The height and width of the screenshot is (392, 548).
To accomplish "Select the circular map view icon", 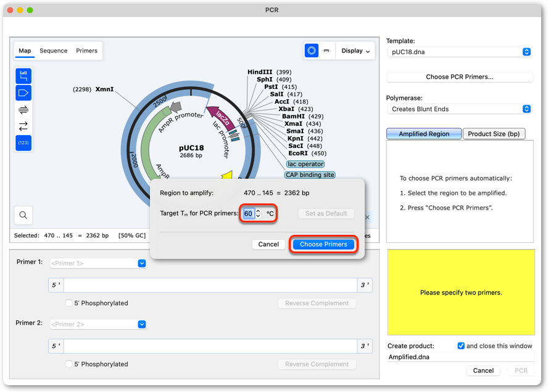I will [312, 51].
